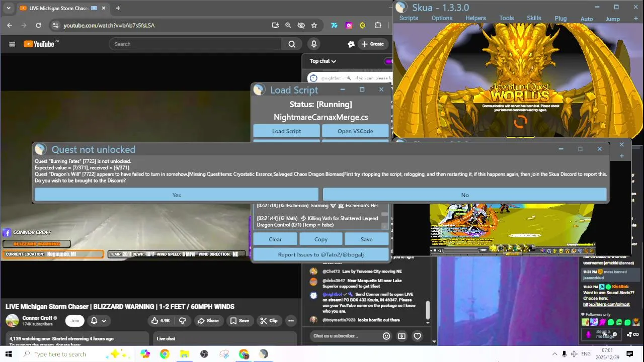
Task: Click Report Issues to @Tato2/@bogalj button
Action: [320, 254]
